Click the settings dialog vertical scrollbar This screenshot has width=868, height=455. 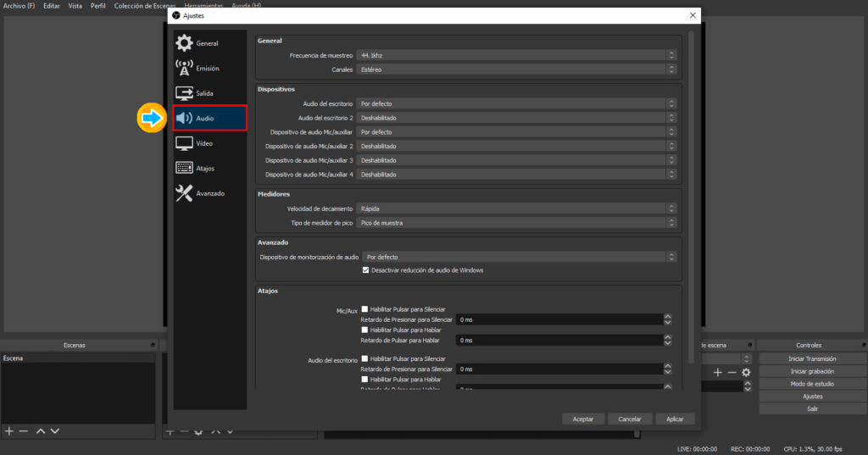click(692, 169)
